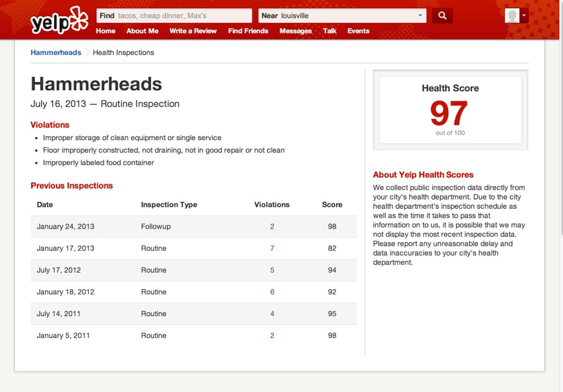The width and height of the screenshot is (563, 392).
Task: Click the Date column header
Action: click(45, 205)
